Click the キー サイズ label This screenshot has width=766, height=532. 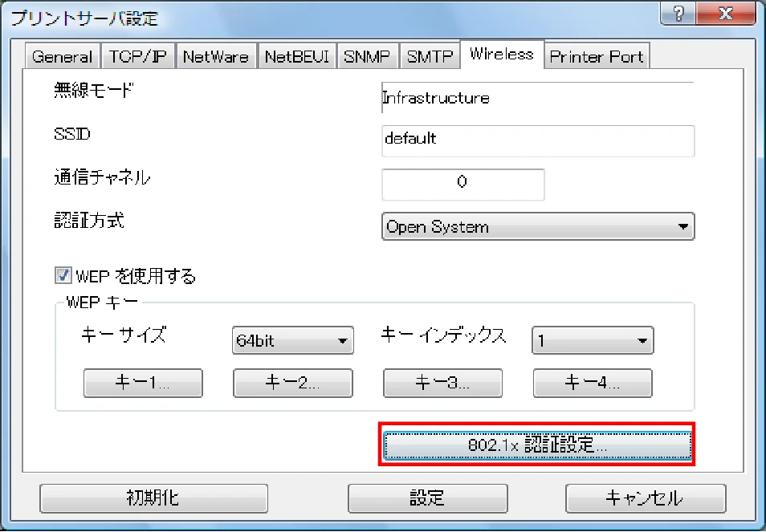pos(124,335)
